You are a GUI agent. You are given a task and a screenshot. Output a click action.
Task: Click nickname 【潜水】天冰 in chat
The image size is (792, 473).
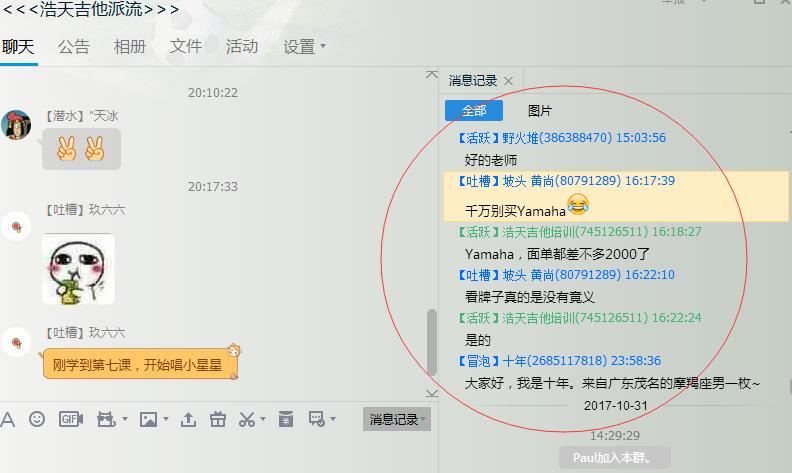(x=81, y=116)
